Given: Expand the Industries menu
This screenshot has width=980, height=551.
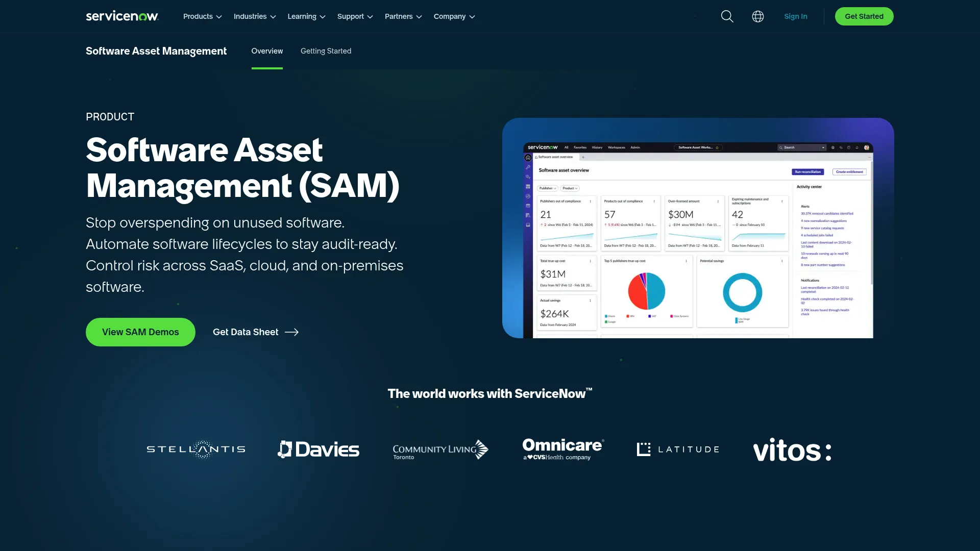Looking at the screenshot, I should coord(255,16).
